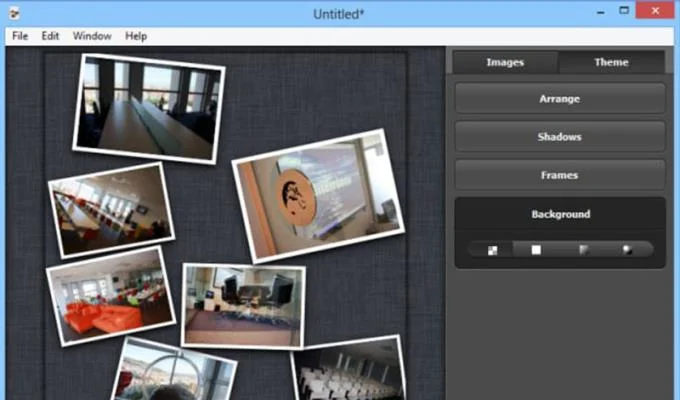Select the photo of rows of white chairs

(350, 370)
